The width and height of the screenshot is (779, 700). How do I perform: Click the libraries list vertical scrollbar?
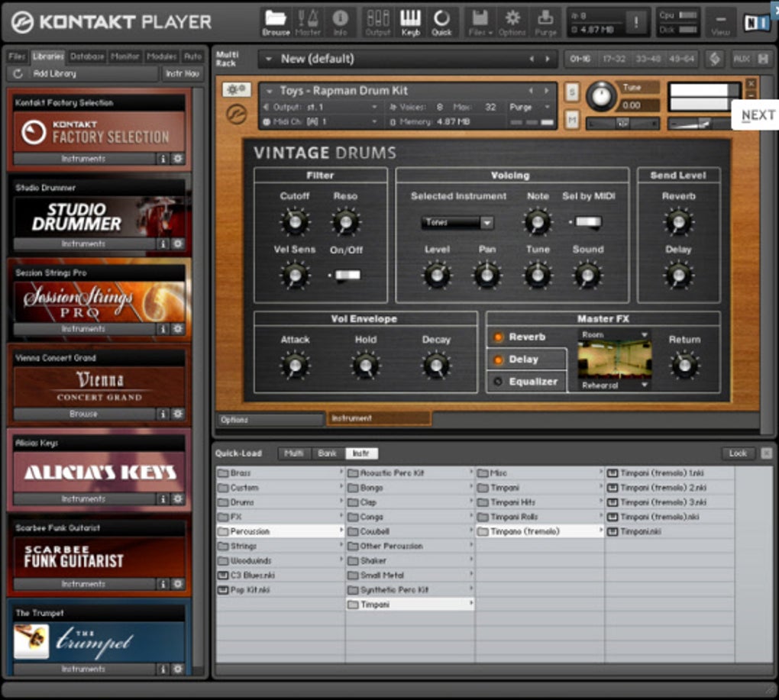pyautogui.click(x=199, y=377)
